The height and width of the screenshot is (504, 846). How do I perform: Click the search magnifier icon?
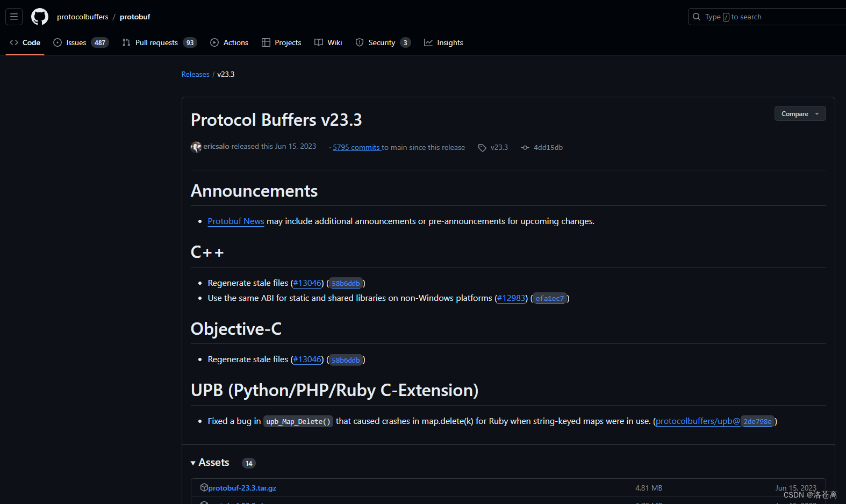[697, 17]
